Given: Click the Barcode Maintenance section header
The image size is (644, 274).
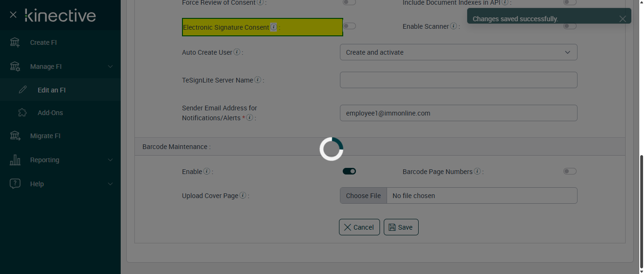Looking at the screenshot, I should coord(380,147).
